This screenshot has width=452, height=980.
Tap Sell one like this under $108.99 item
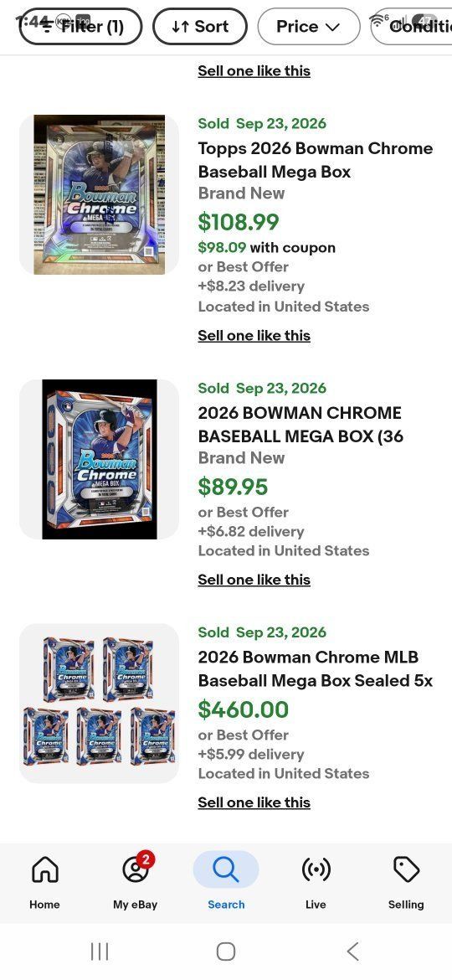pos(254,336)
